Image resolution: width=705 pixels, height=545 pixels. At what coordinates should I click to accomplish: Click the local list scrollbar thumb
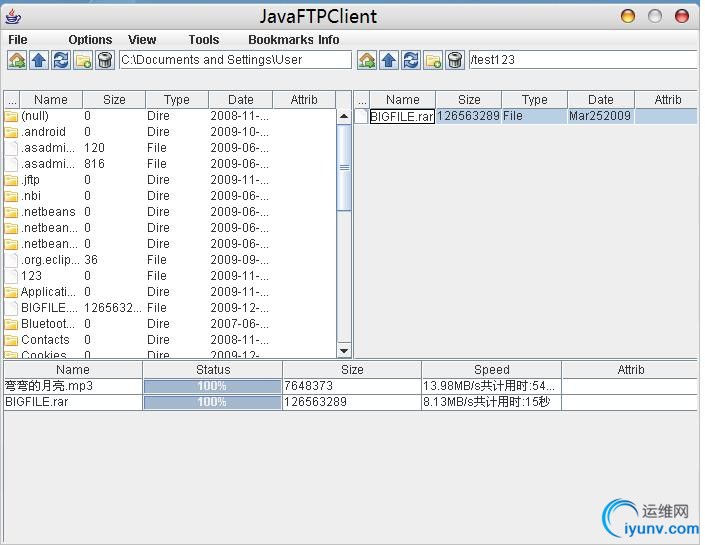click(344, 168)
